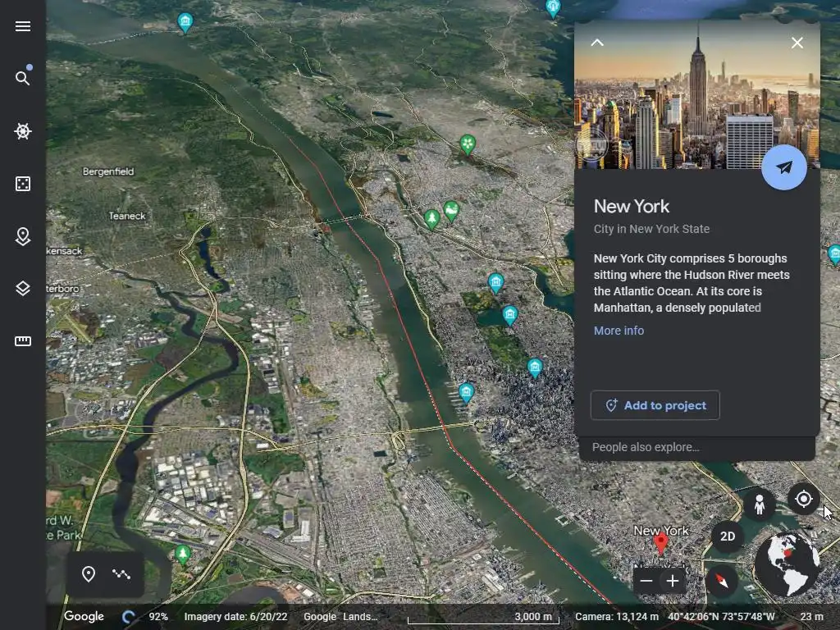Open the More info link
Viewport: 840px width, 630px height.
[x=619, y=331]
